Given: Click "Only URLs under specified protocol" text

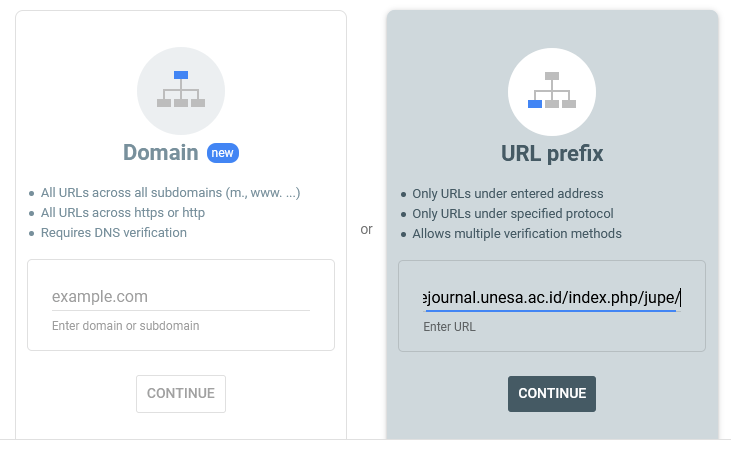Looking at the screenshot, I should click(x=513, y=214).
